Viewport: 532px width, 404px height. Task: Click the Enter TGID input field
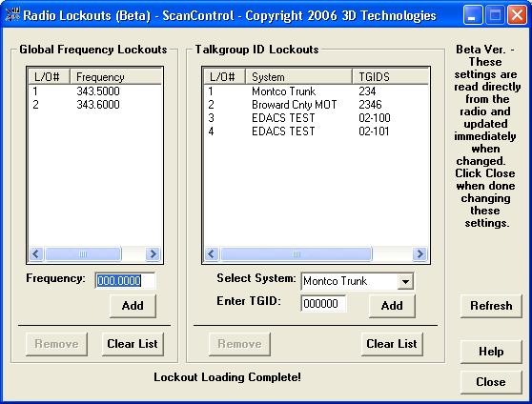click(323, 303)
